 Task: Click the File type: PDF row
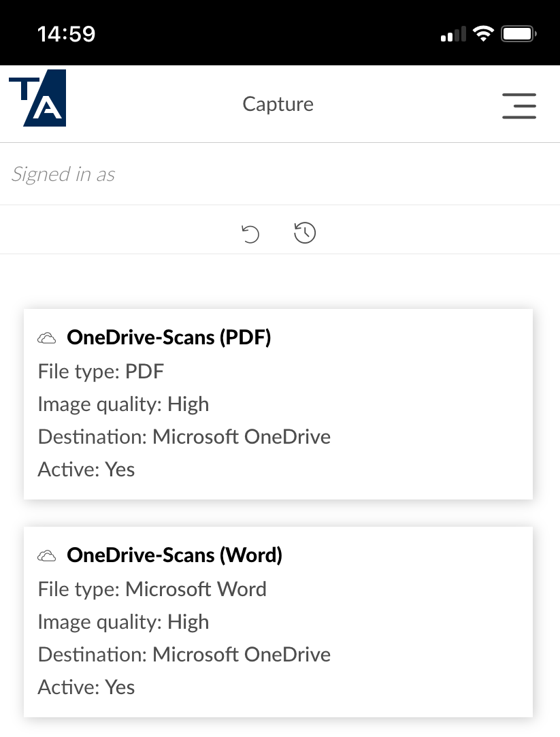pyautogui.click(x=101, y=371)
